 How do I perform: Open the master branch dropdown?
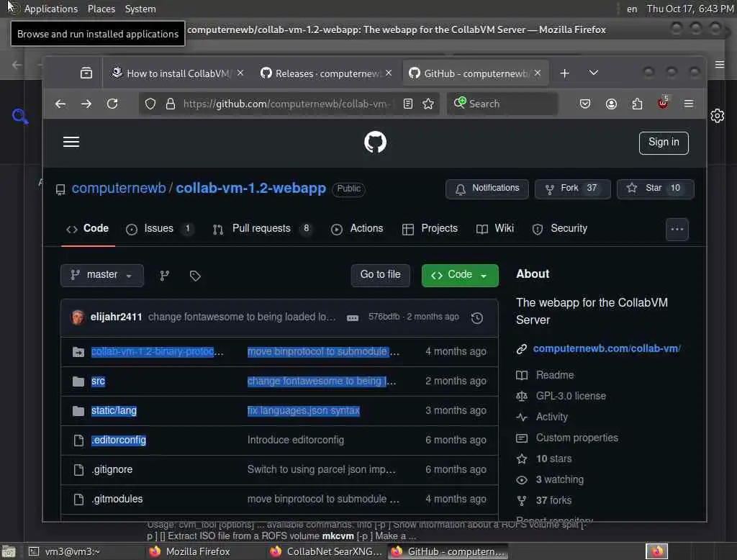click(x=102, y=275)
